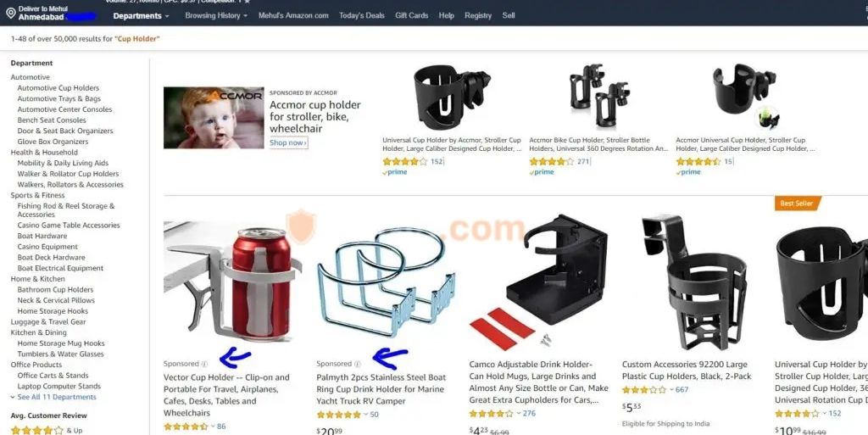Open Automotive Cup Holders category link
The height and width of the screenshot is (435, 868).
[58, 88]
